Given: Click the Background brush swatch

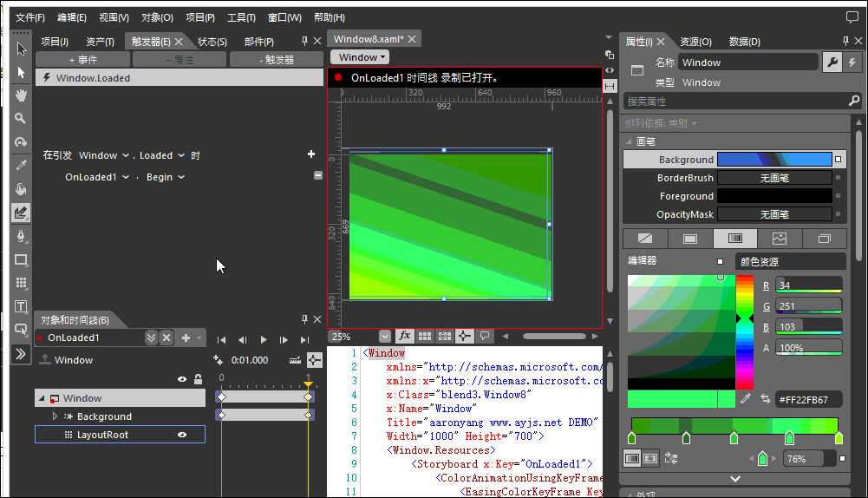Looking at the screenshot, I should coord(774,160).
